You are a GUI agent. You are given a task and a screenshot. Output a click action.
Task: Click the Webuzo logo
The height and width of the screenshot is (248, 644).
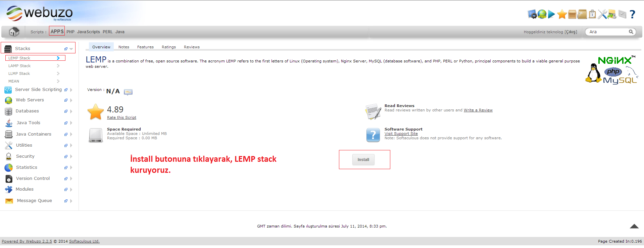39,13
